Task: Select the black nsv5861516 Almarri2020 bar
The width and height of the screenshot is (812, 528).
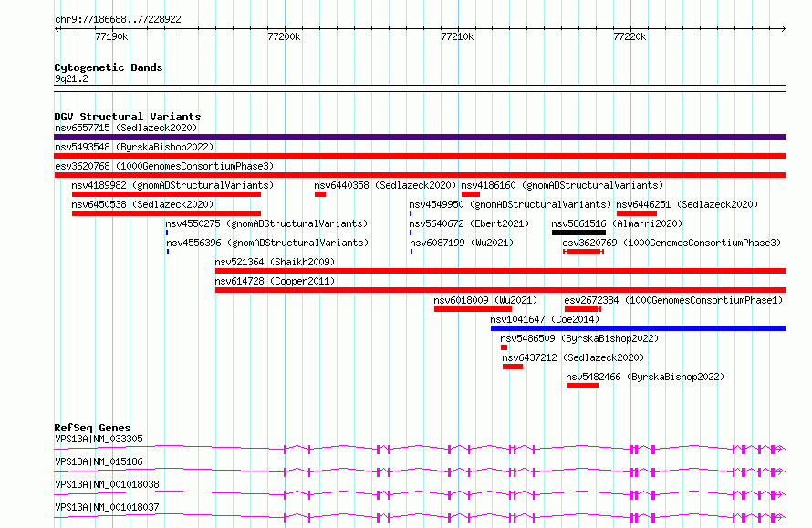Action: coord(578,233)
